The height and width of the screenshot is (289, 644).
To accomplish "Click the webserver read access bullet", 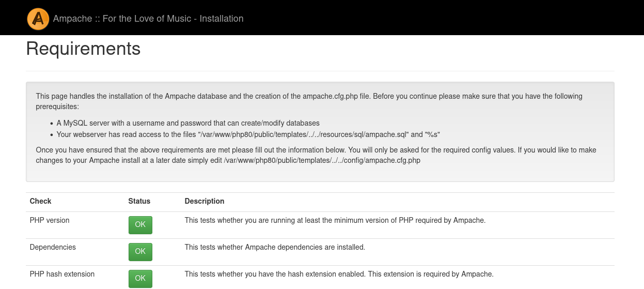I will click(x=248, y=134).
